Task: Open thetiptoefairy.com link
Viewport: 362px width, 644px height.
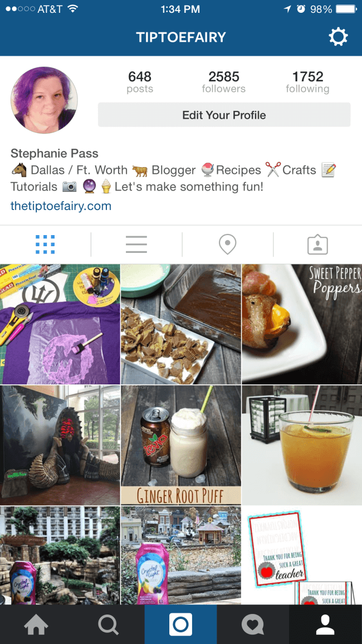Action: click(x=61, y=206)
